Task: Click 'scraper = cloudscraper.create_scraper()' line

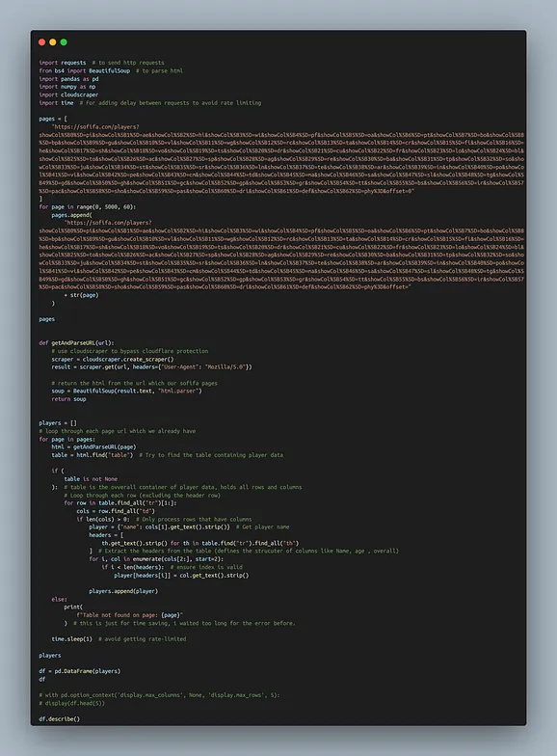Action: click(113, 359)
